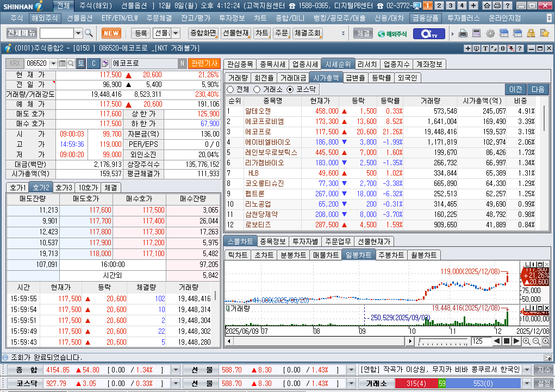The image size is (555, 392).
Task: Toggle the 체결 button in the toolbar
Action: (363, 33)
